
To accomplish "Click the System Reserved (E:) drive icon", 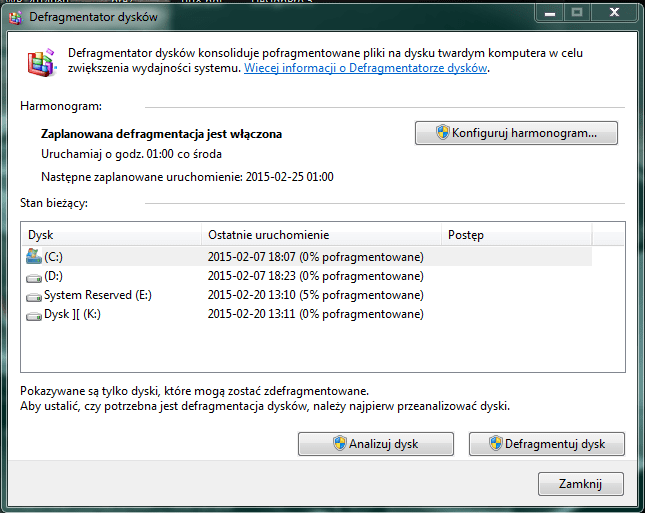I will (x=34, y=295).
